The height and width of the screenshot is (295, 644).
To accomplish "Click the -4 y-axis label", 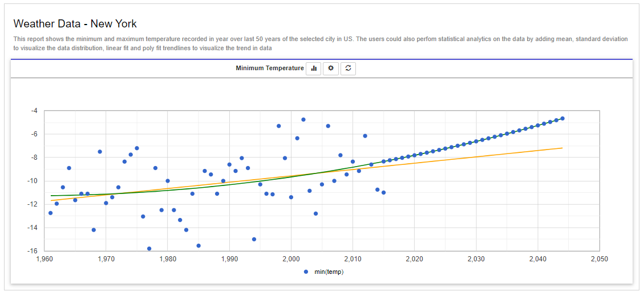I will (x=34, y=111).
